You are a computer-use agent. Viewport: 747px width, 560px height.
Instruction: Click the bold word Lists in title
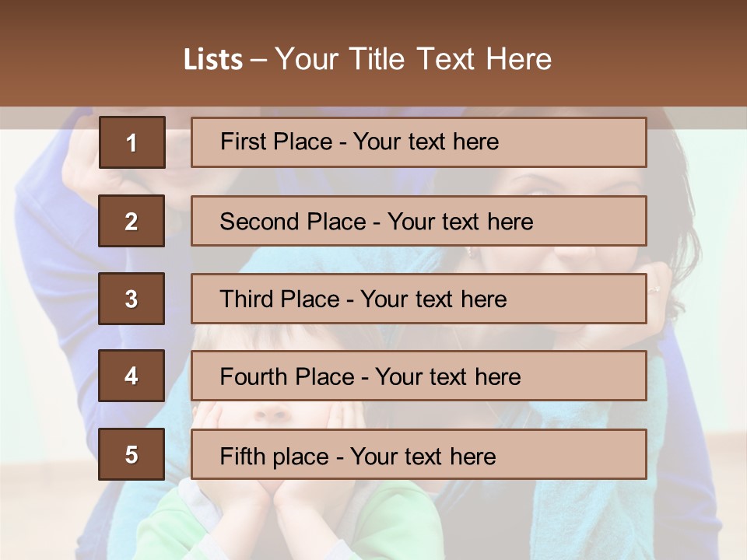212,59
